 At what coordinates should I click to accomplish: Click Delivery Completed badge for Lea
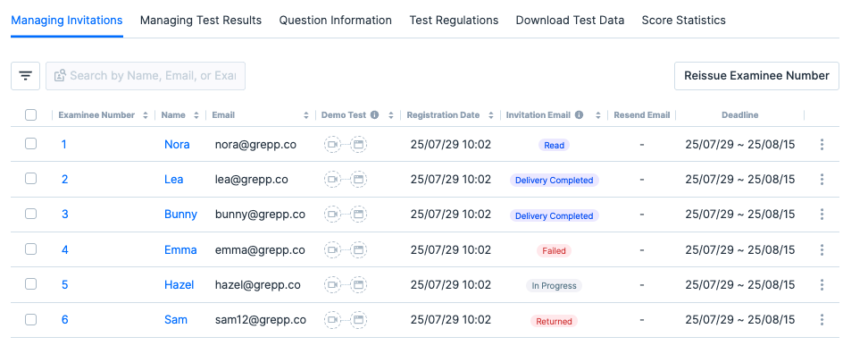tap(555, 180)
